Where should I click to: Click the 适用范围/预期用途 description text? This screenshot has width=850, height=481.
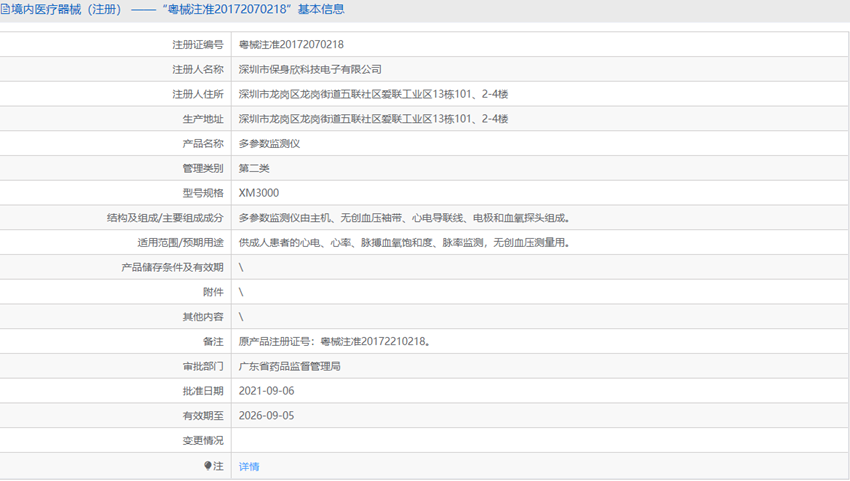point(404,243)
